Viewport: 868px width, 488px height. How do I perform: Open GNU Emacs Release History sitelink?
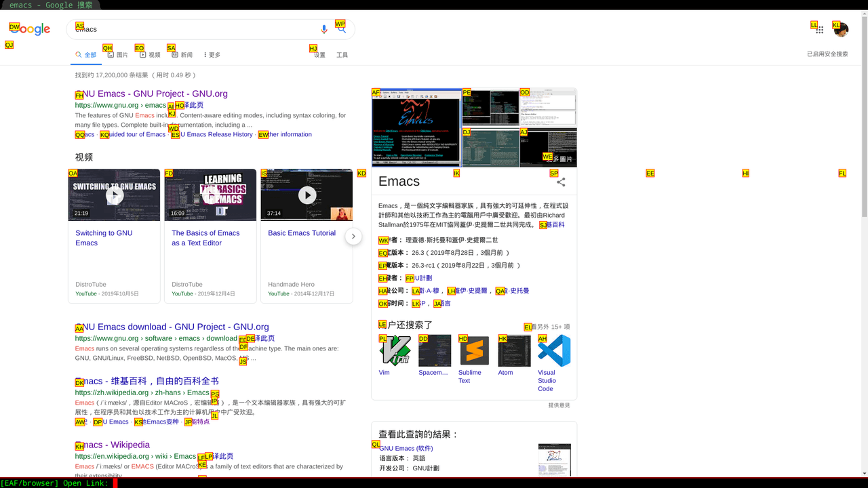(x=212, y=134)
